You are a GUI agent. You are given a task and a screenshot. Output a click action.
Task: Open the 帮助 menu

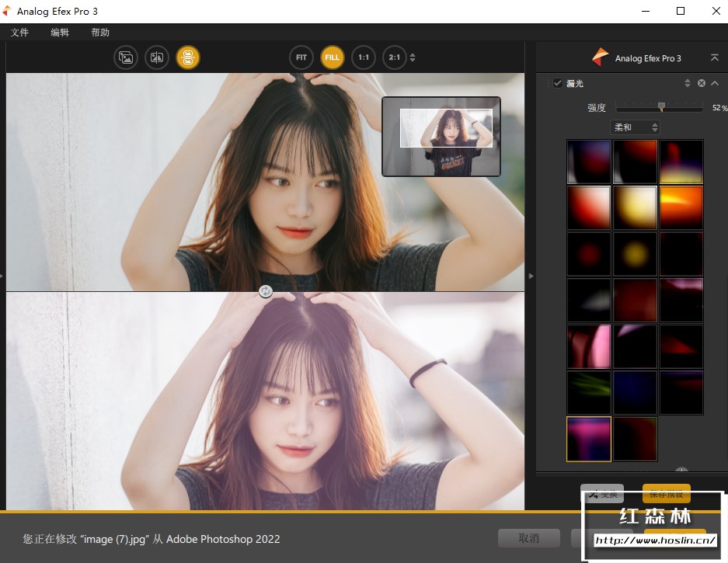coord(100,32)
